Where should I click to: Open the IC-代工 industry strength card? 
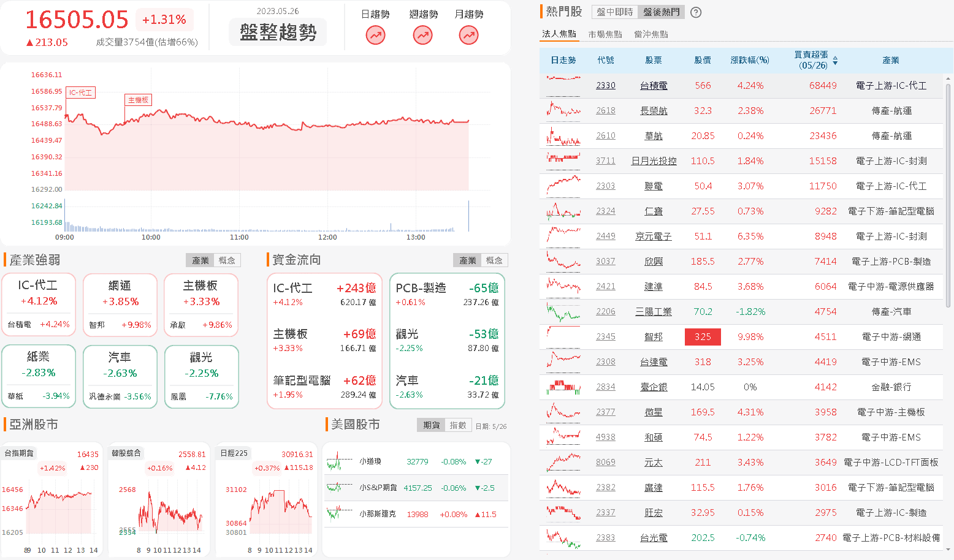[x=39, y=305]
